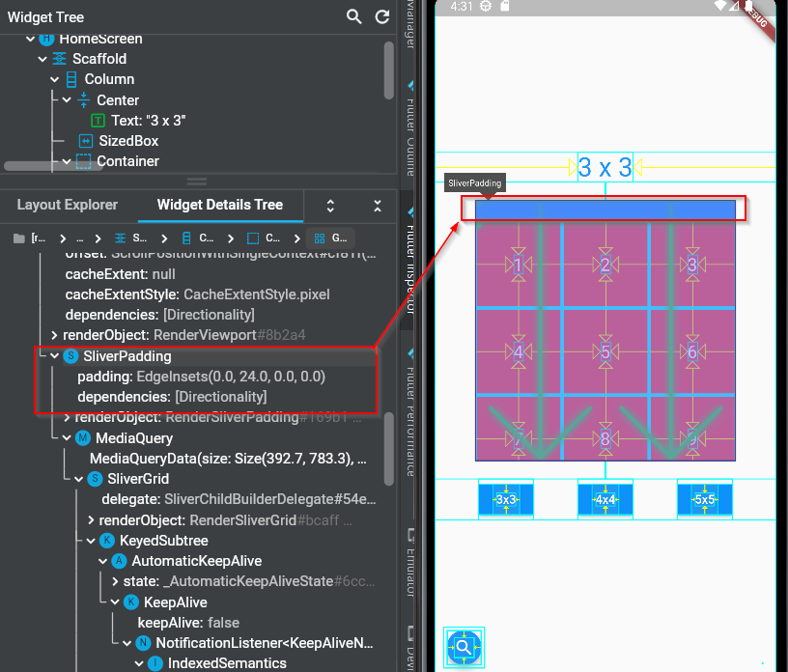Select the MediaQuery widget icon

click(x=83, y=437)
